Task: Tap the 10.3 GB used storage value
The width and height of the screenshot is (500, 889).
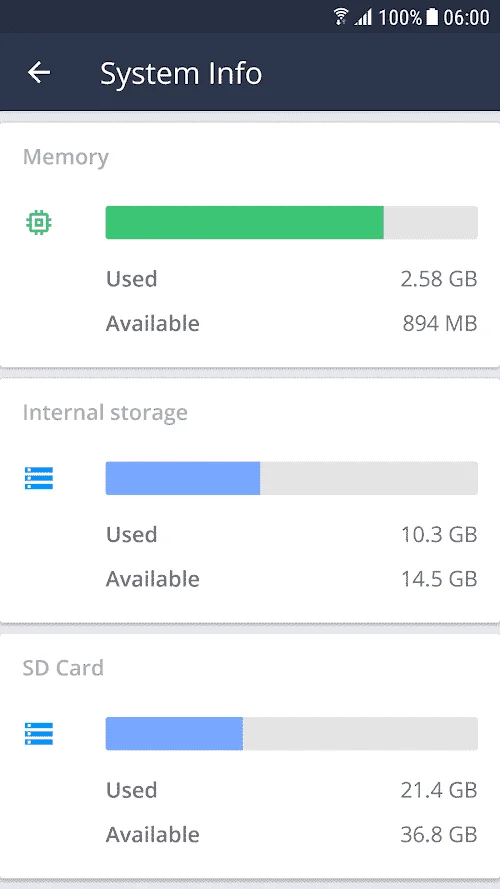Action: (x=439, y=535)
